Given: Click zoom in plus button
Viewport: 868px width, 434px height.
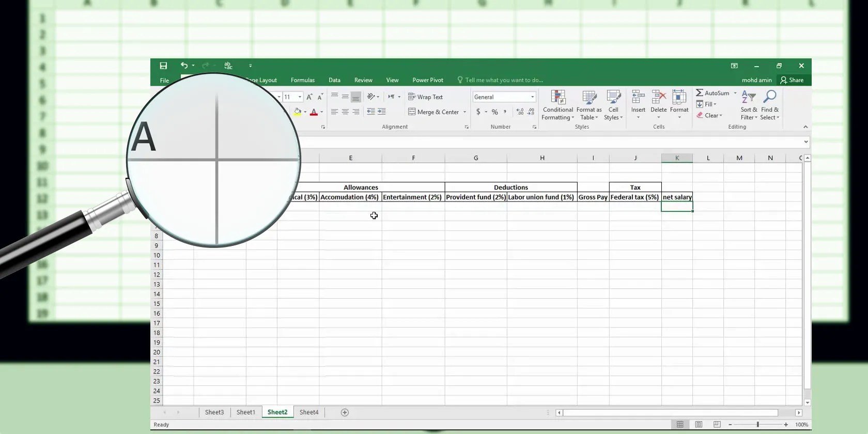Looking at the screenshot, I should [786, 425].
